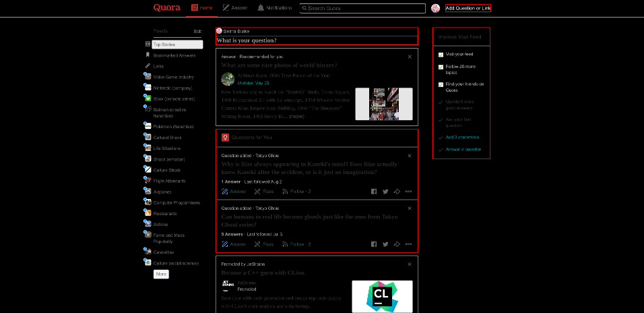644x313 pixels.
Task: Open Bookmarked Answers feed
Action: pos(174,55)
